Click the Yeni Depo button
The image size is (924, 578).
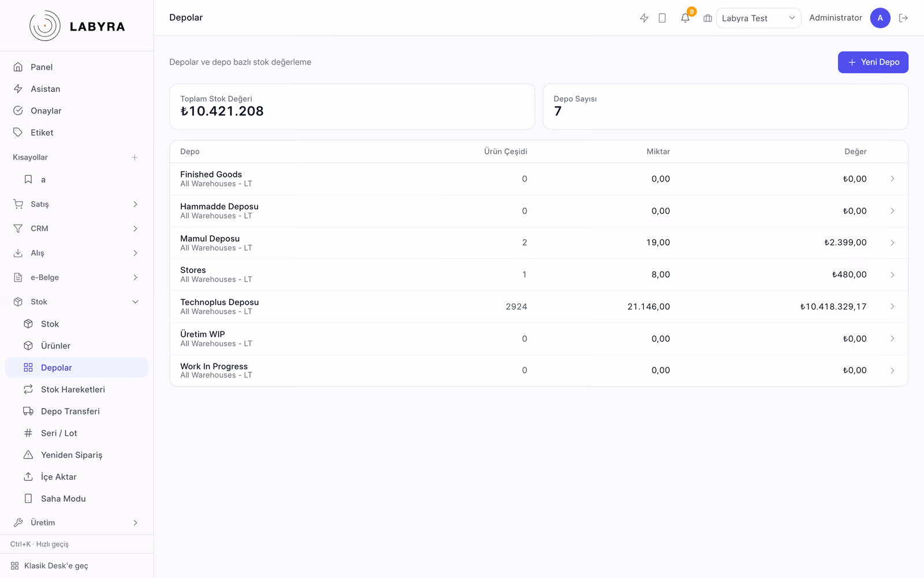tap(873, 62)
